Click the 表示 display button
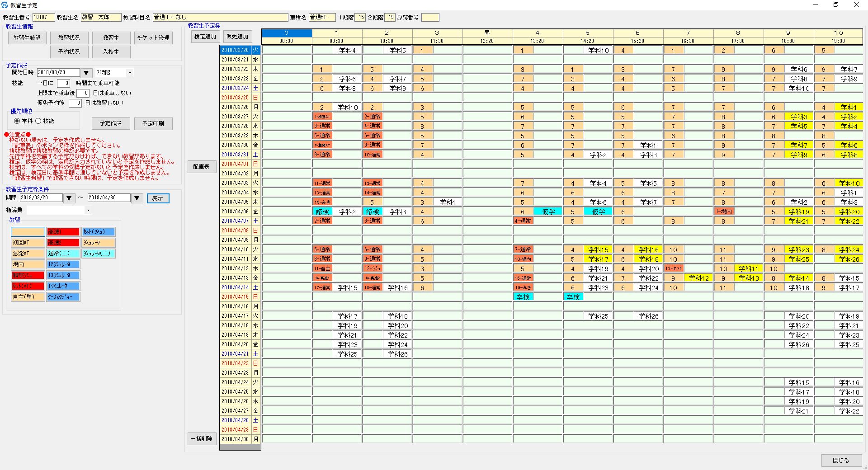 click(x=158, y=198)
